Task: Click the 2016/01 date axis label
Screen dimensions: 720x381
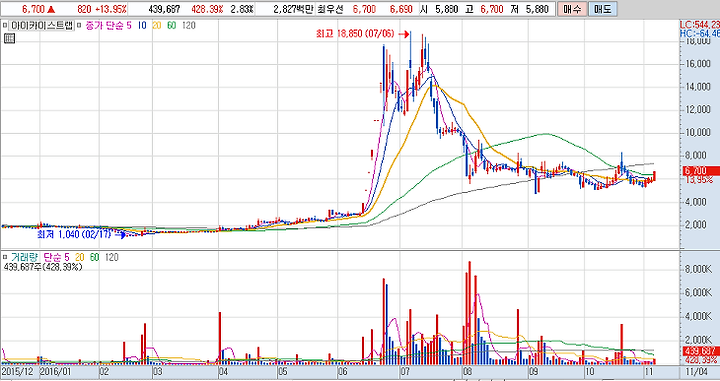Action: (55, 371)
